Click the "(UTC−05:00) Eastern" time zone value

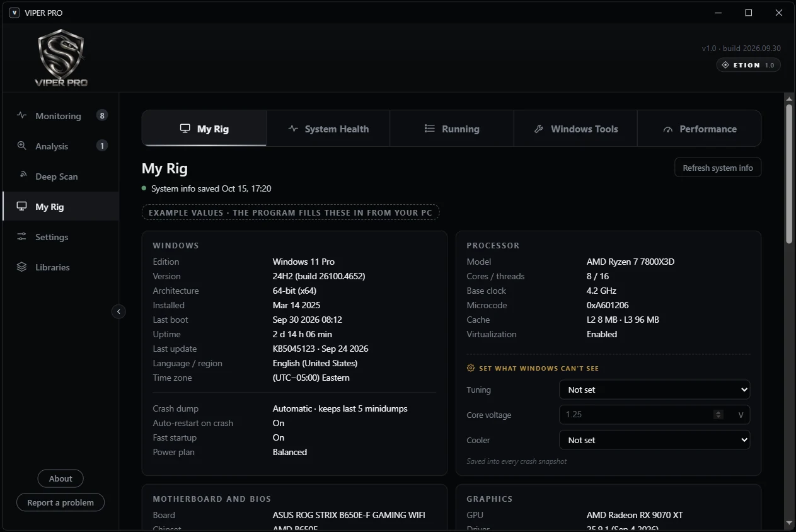click(311, 378)
